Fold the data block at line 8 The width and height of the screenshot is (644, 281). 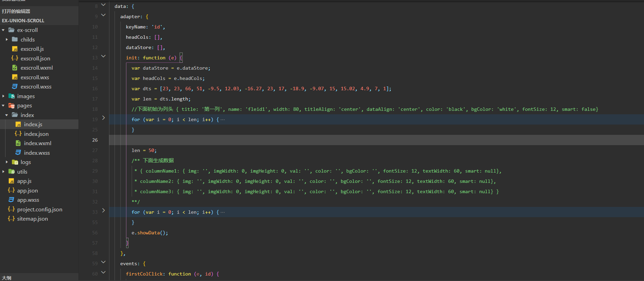[104, 5]
